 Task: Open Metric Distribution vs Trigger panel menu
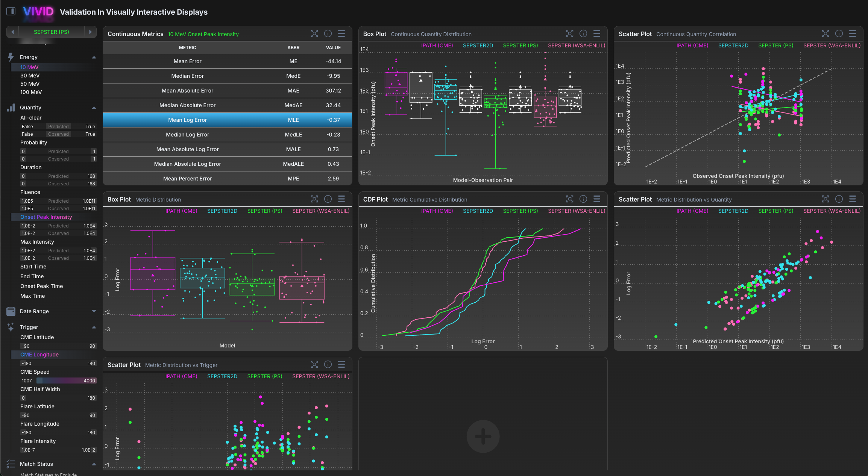click(x=341, y=364)
